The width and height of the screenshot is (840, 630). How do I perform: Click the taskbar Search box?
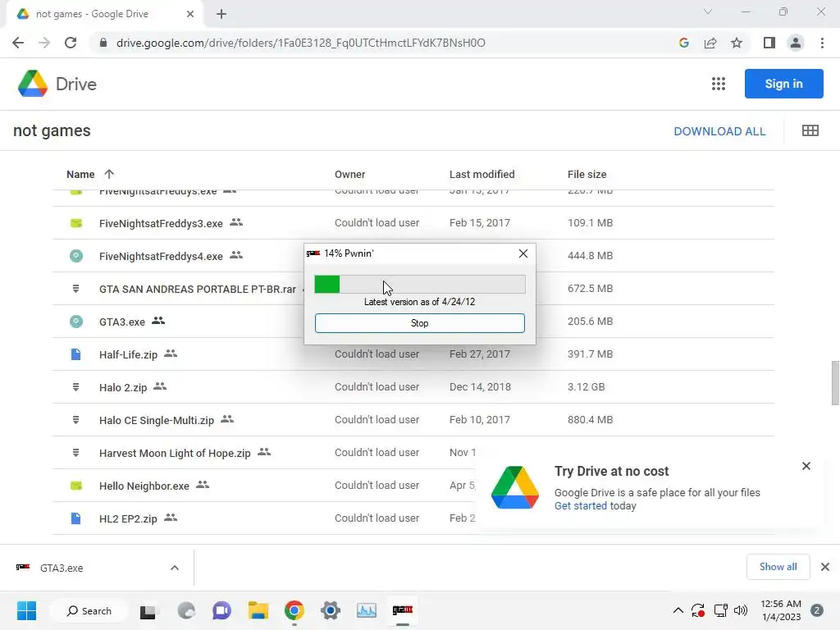point(89,610)
